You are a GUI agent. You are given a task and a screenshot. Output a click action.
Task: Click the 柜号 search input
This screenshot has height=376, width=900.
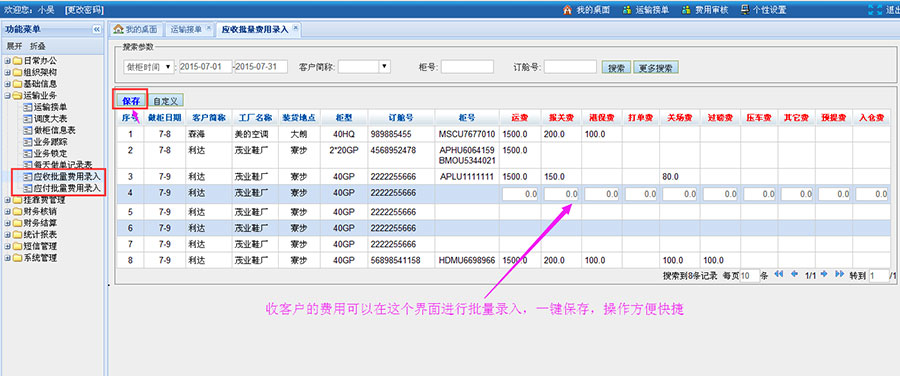tap(467, 67)
